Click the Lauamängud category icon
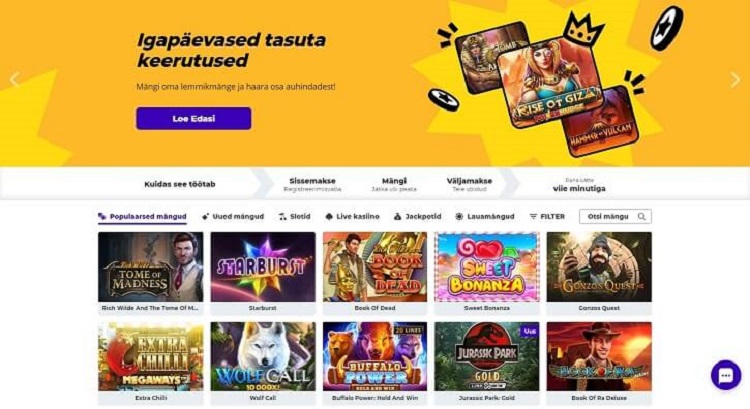The width and height of the screenshot is (750, 409). 459,216
